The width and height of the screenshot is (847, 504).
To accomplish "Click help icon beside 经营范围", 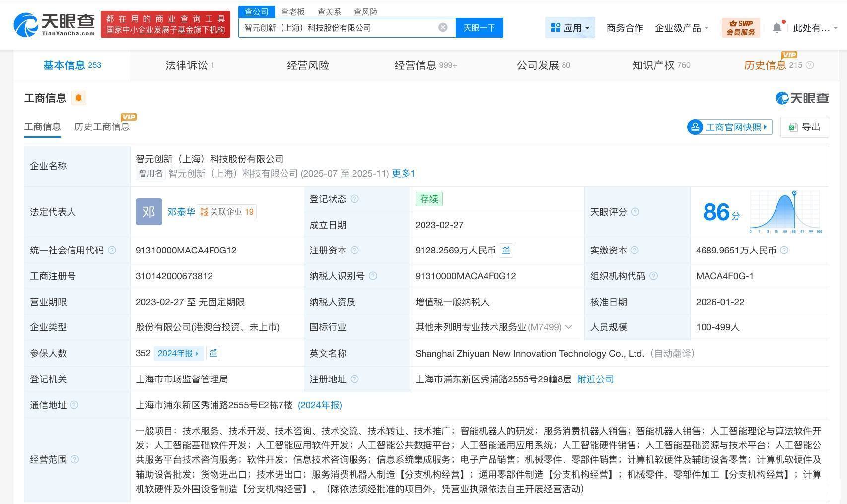I will [x=75, y=459].
